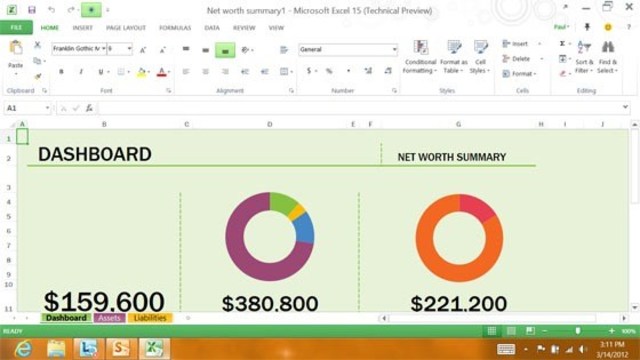
Task: Apply accounting dollar number format
Action: click(x=309, y=71)
